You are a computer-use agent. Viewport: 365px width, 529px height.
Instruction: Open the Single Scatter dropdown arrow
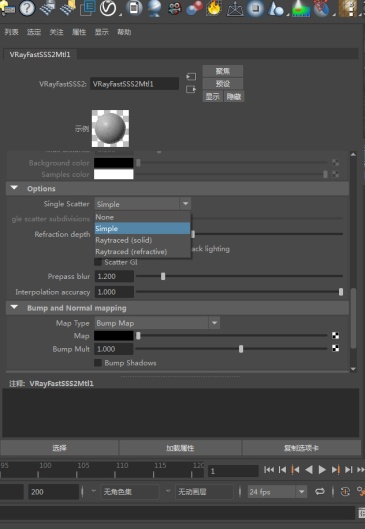(x=186, y=204)
